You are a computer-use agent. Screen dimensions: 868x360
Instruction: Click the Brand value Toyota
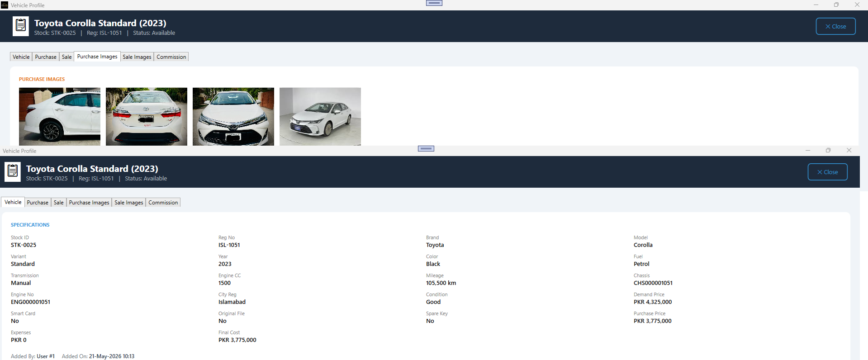click(435, 245)
